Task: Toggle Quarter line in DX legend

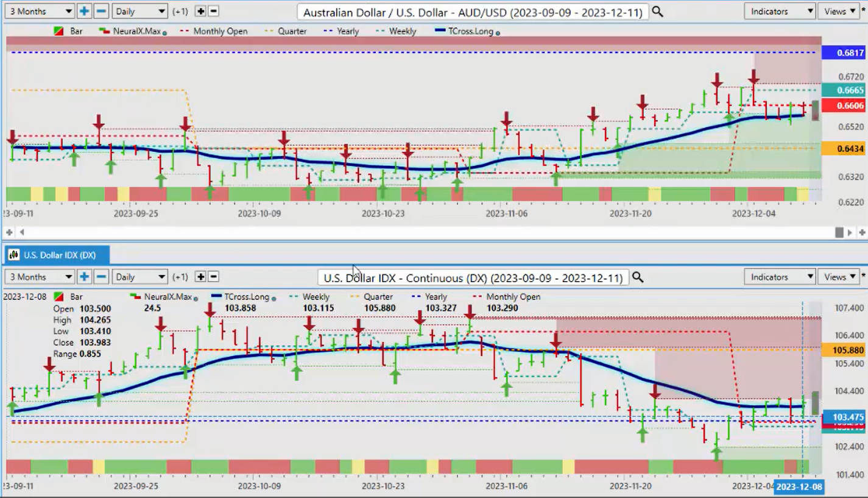Action: pyautogui.click(x=372, y=297)
